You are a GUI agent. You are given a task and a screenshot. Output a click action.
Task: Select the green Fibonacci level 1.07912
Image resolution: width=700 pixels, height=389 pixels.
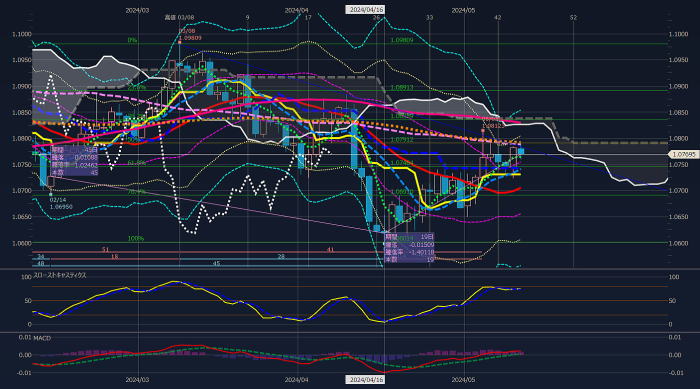pos(402,140)
